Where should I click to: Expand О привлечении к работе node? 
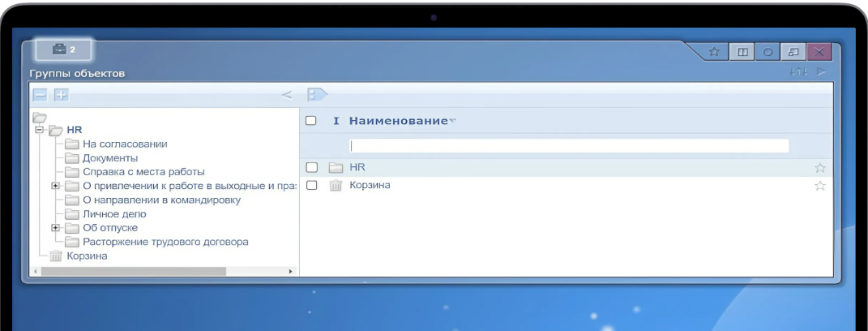coord(55,186)
